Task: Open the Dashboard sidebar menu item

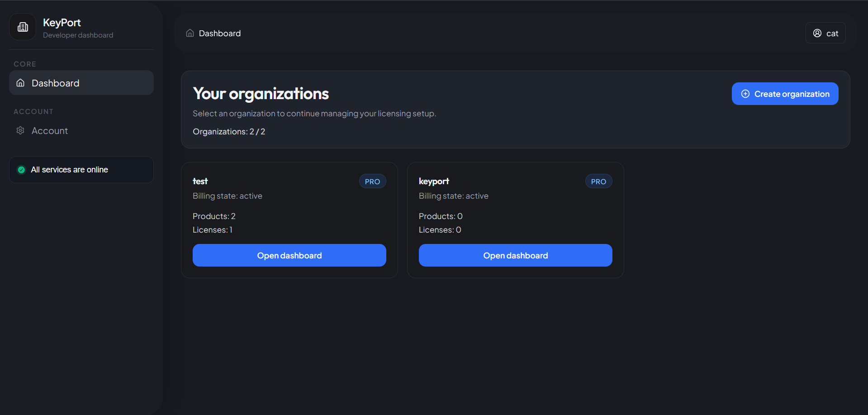Action: click(x=81, y=83)
